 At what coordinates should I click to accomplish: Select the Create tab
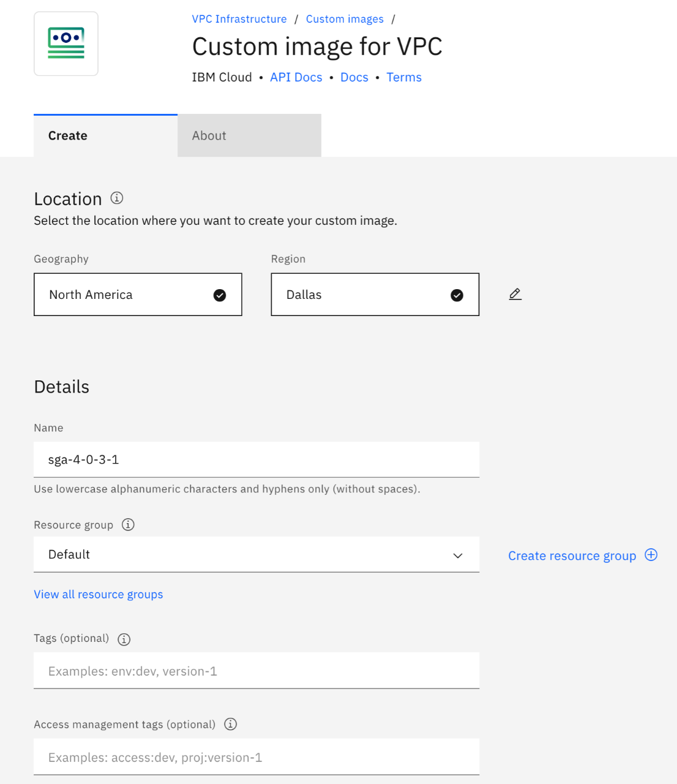[x=105, y=135]
